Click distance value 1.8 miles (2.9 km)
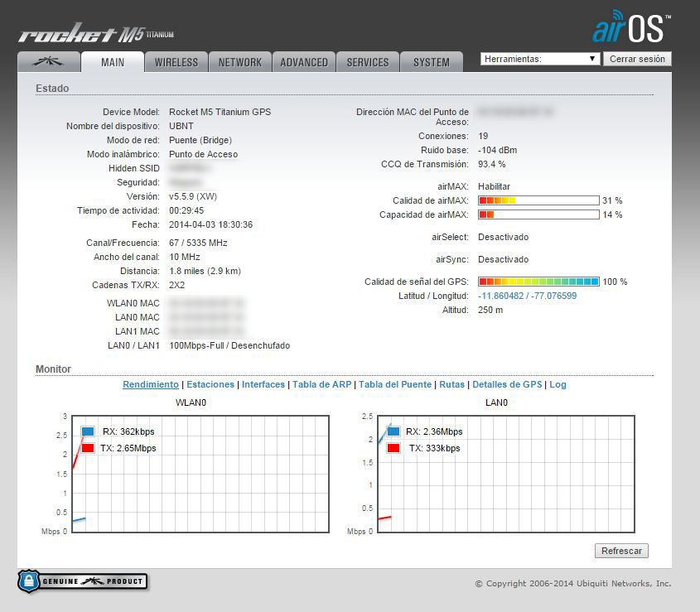This screenshot has width=700, height=612. [x=205, y=271]
